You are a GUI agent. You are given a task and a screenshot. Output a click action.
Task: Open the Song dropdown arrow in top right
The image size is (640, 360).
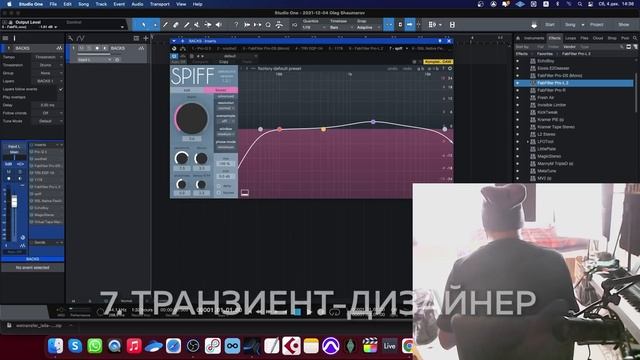click(x=582, y=25)
